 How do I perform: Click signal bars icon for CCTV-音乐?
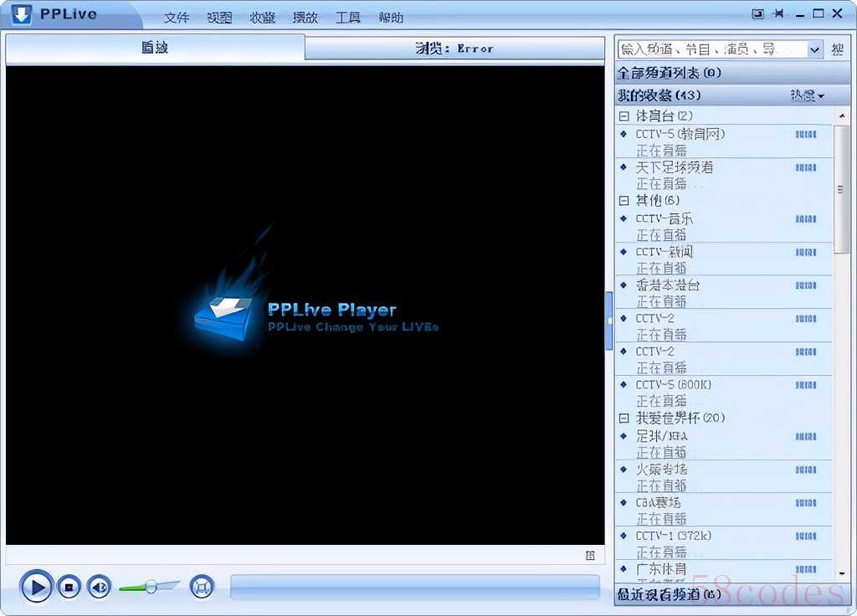806,219
